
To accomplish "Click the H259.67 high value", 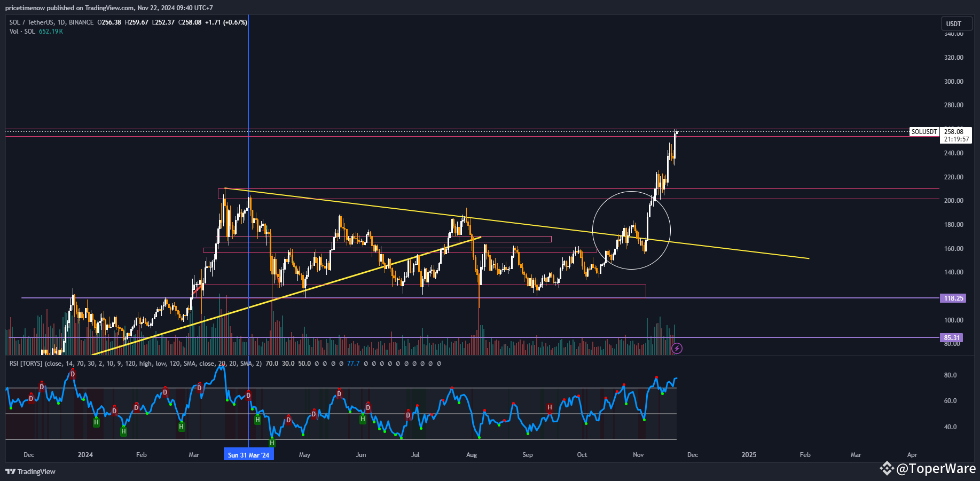I will click(137, 22).
